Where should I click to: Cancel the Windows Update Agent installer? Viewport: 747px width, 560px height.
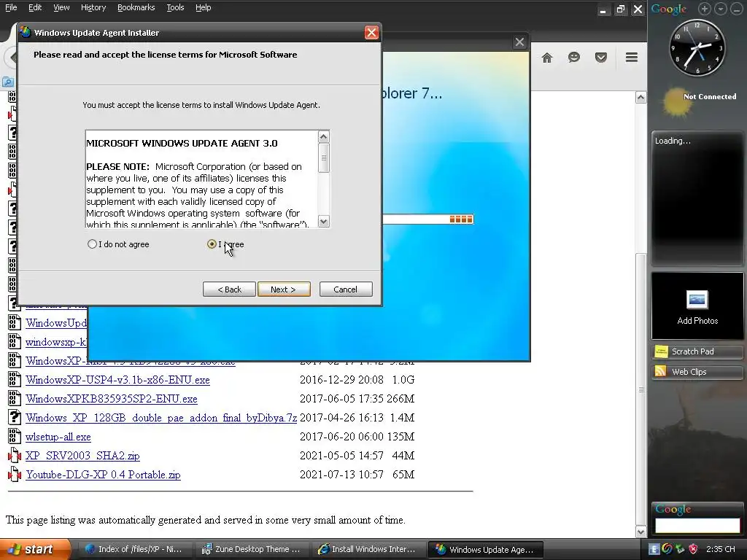coord(346,289)
